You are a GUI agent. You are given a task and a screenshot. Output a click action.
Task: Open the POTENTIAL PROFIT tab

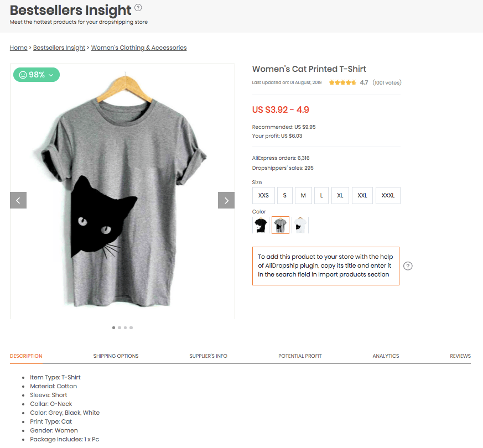click(x=300, y=356)
